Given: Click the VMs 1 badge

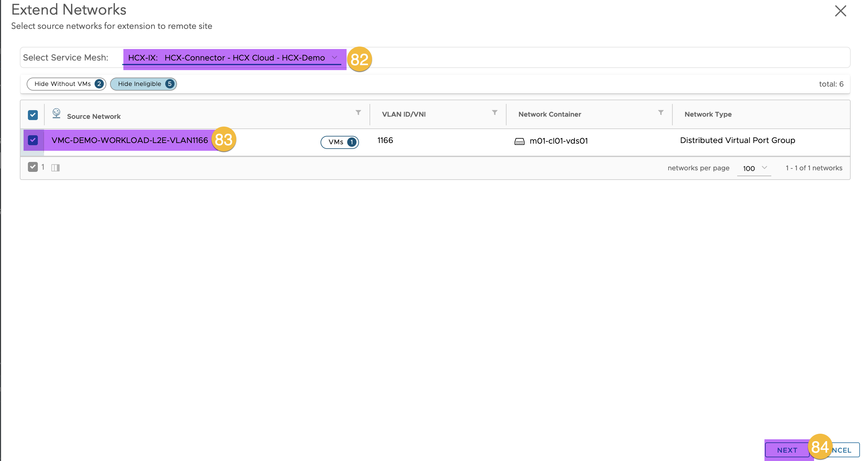Looking at the screenshot, I should pos(340,142).
